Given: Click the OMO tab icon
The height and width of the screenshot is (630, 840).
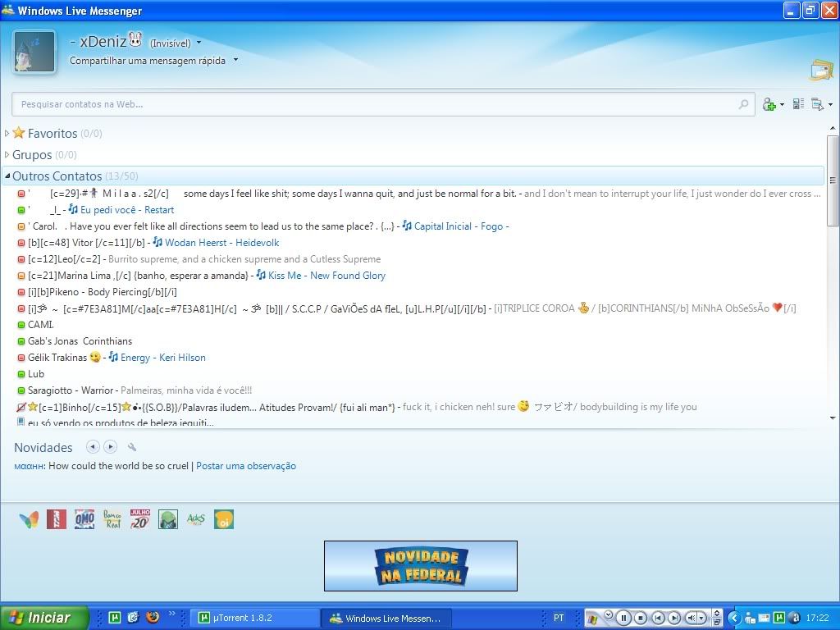Looking at the screenshot, I should (84, 519).
